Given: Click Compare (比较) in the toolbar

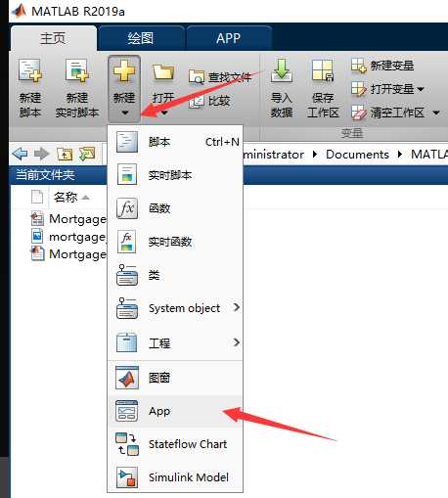Looking at the screenshot, I should point(210,101).
